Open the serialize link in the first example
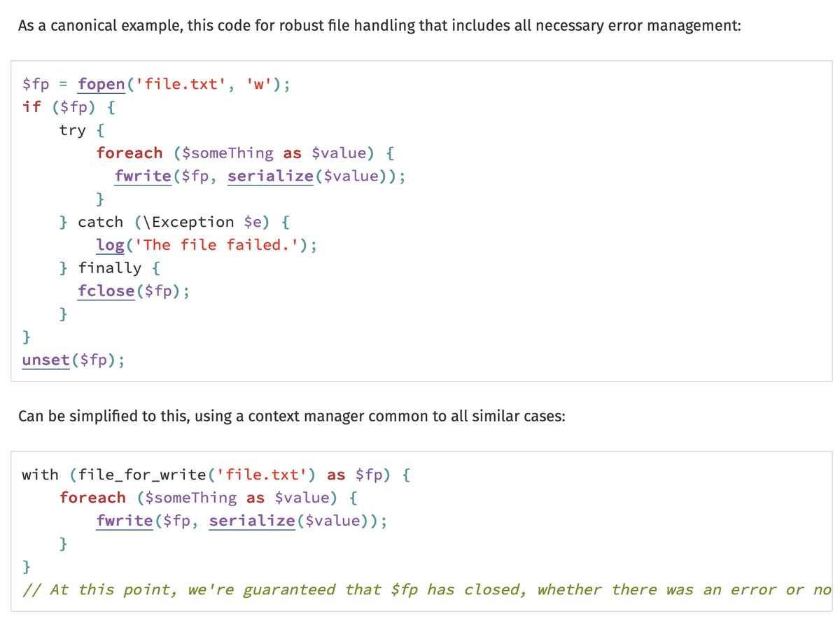The width and height of the screenshot is (840, 630). point(269,176)
